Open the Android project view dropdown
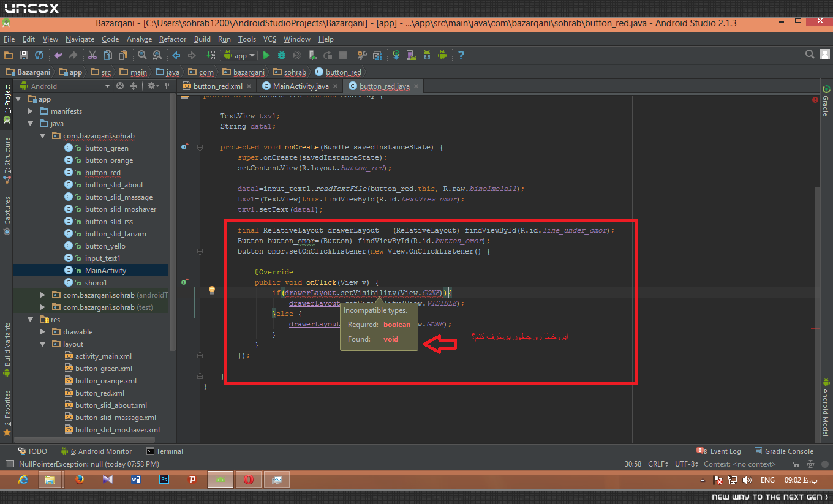The image size is (833, 504). pyautogui.click(x=66, y=86)
